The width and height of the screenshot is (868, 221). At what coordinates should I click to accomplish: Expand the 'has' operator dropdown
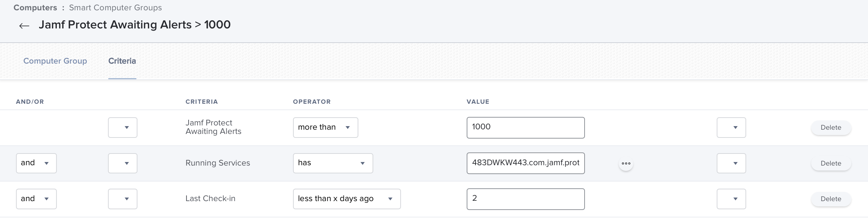click(333, 163)
